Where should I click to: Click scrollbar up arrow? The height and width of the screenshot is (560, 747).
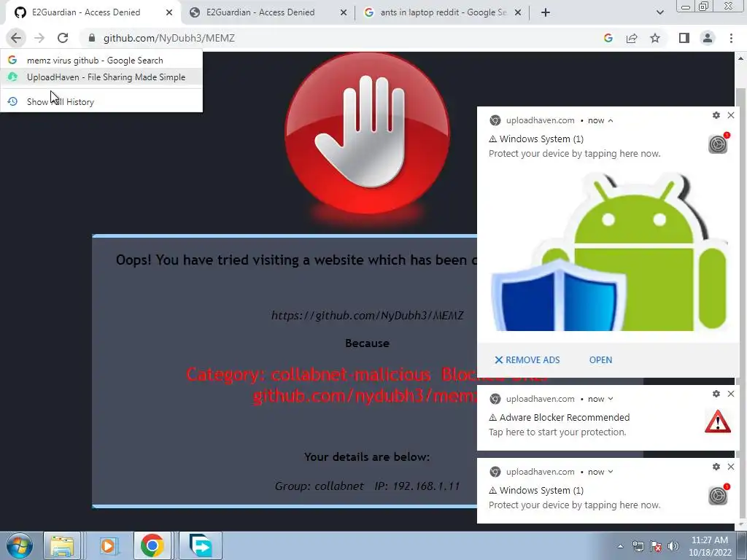click(740, 58)
